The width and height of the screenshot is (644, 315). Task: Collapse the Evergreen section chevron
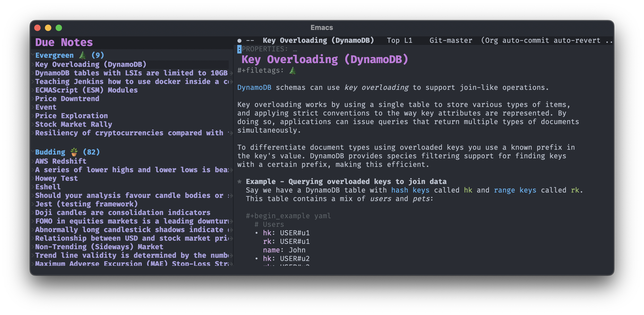coord(33,55)
